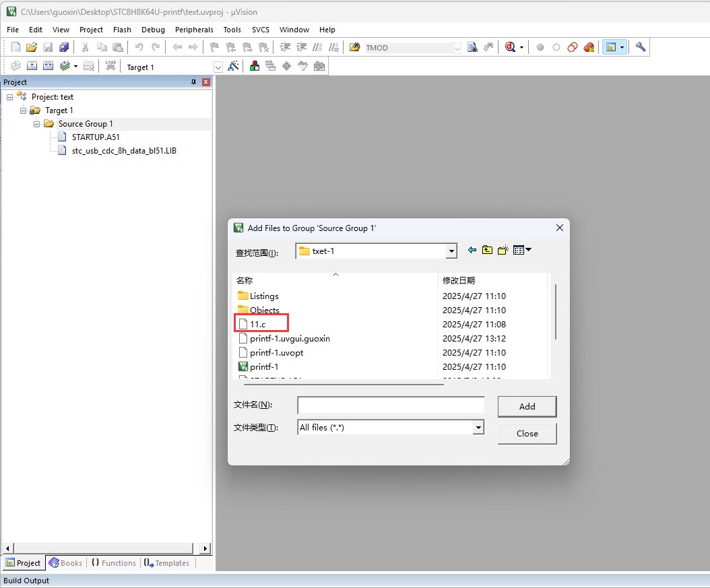710x588 pixels.
Task: Start the debug session with the magnifier 'd' icon
Action: pyautogui.click(x=511, y=48)
